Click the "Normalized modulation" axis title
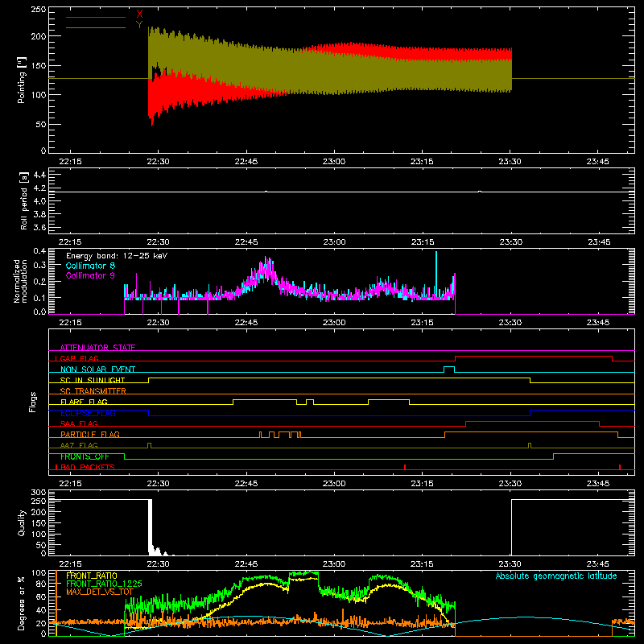This screenshot has height=644, width=644. pos(21,281)
